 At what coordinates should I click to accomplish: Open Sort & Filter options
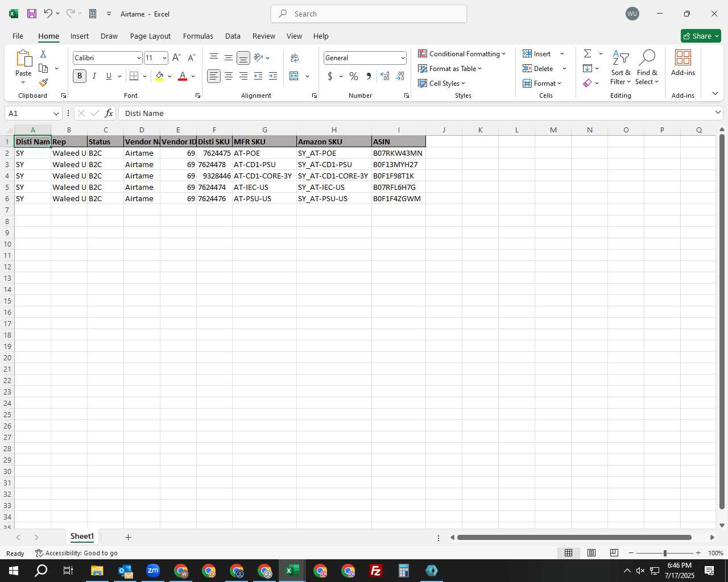621,68
